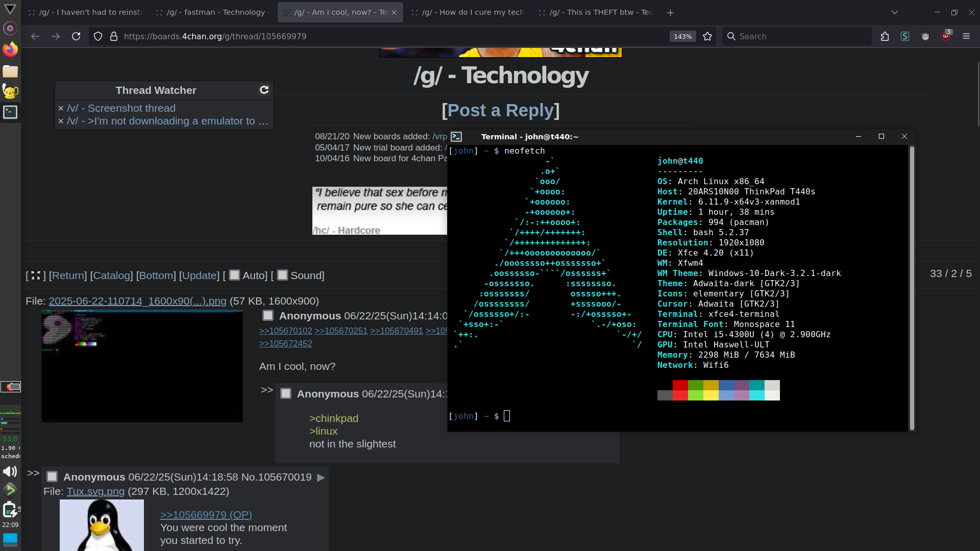
Task: Open Terminal from the side panel
Action: pyautogui.click(x=10, y=112)
